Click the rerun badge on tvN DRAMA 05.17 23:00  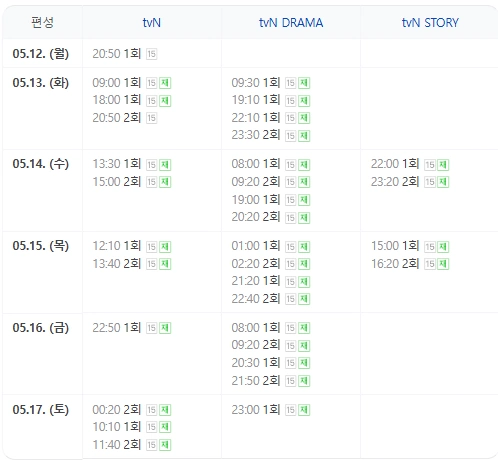coord(304,410)
